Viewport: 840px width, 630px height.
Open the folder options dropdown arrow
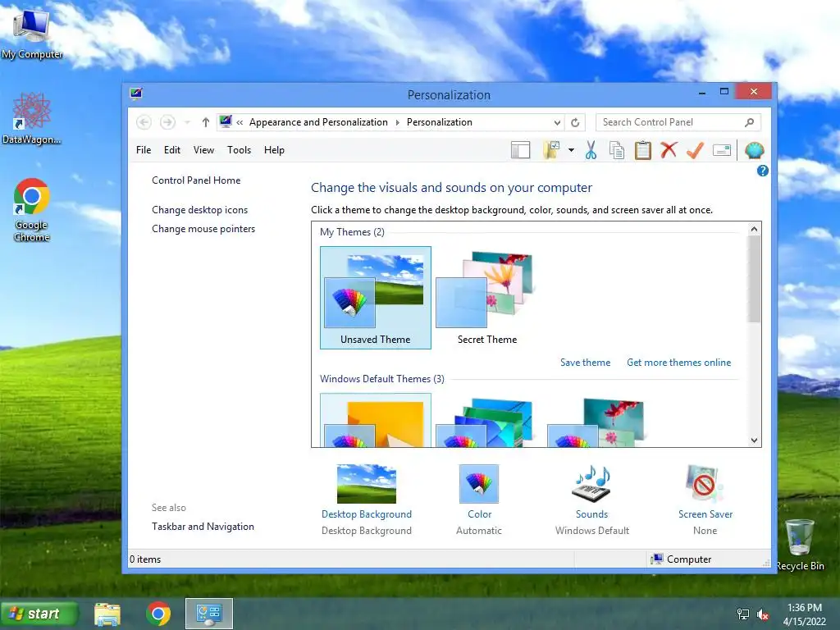[571, 151]
